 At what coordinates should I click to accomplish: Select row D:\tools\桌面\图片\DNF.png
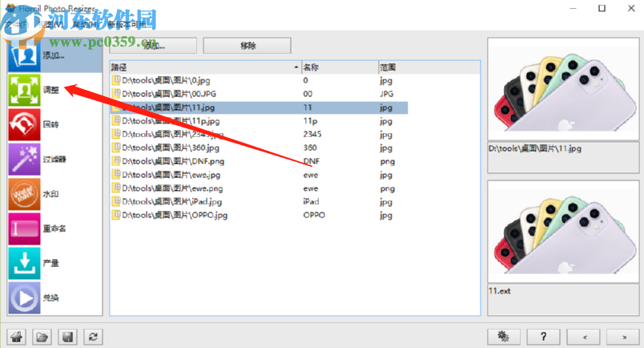tap(260, 162)
